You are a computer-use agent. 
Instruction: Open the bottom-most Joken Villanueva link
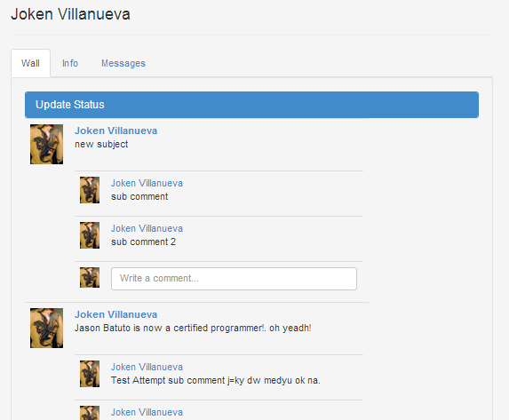coord(147,412)
